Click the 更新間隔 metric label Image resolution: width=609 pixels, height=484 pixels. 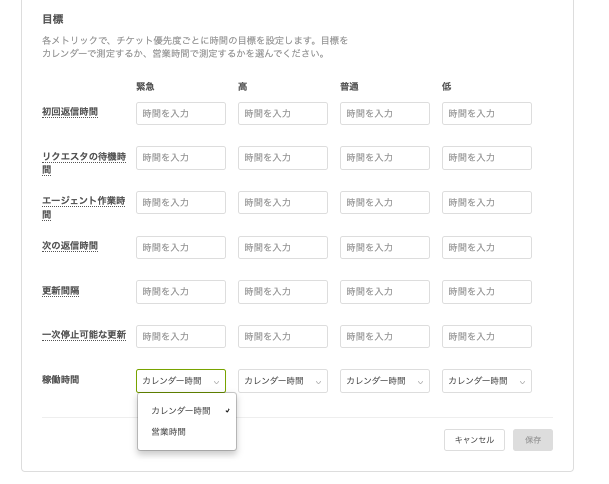(61, 291)
